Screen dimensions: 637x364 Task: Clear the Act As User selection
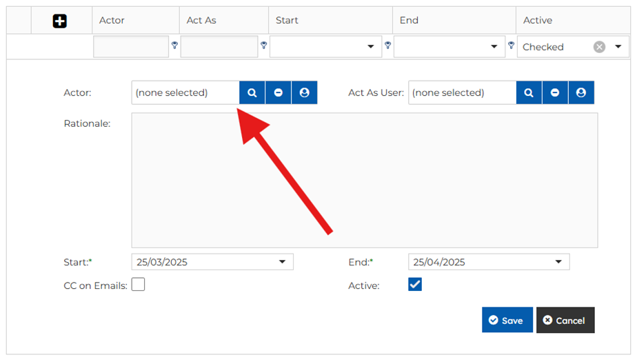(555, 92)
